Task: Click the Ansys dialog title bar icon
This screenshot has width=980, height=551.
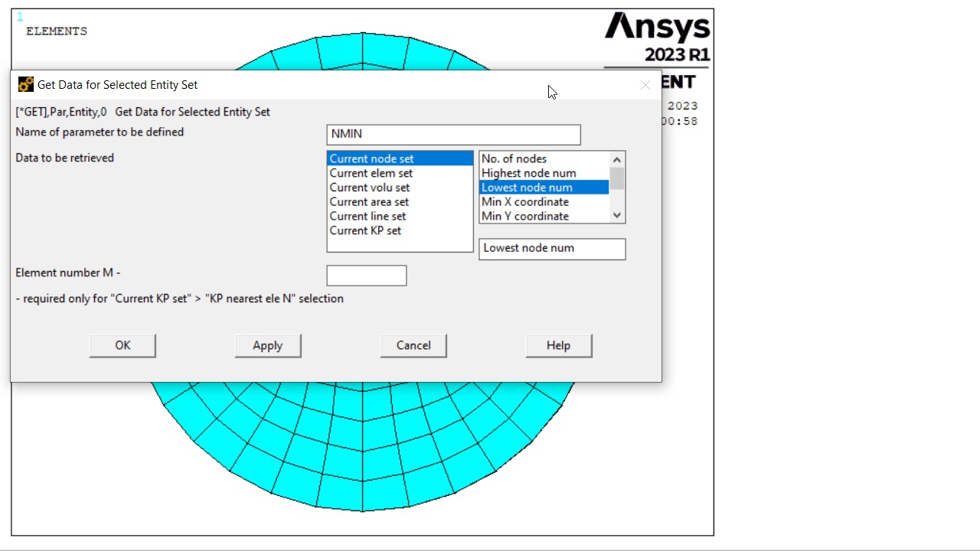Action: pos(26,84)
